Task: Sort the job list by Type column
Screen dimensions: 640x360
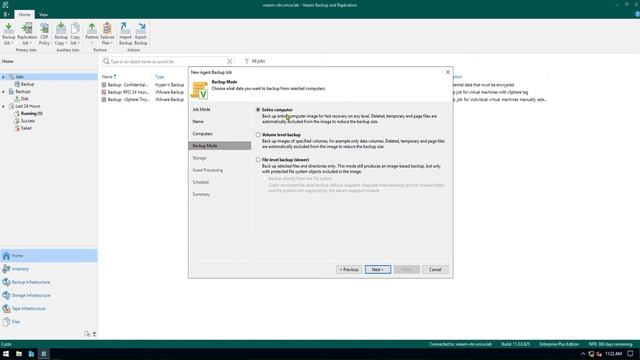Action: coord(160,77)
